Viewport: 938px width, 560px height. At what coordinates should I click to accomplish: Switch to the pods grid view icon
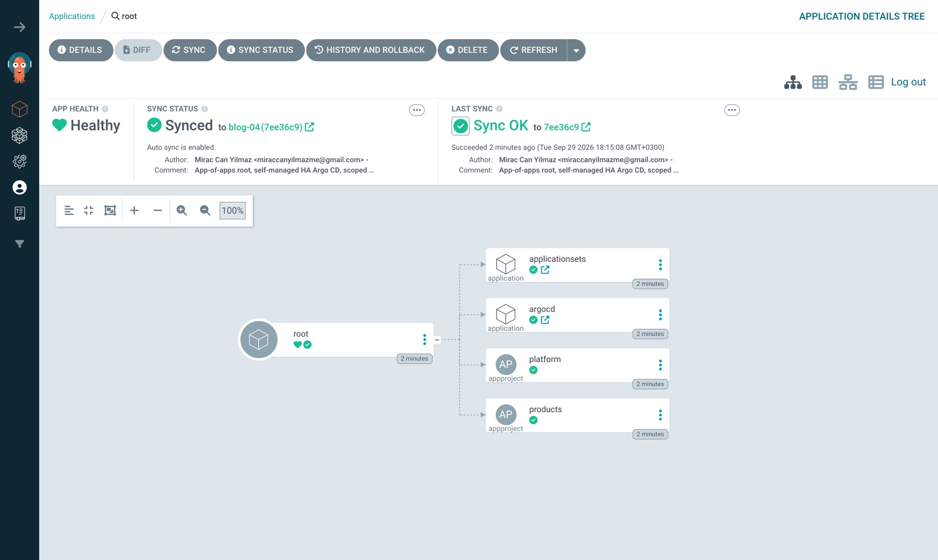click(820, 82)
